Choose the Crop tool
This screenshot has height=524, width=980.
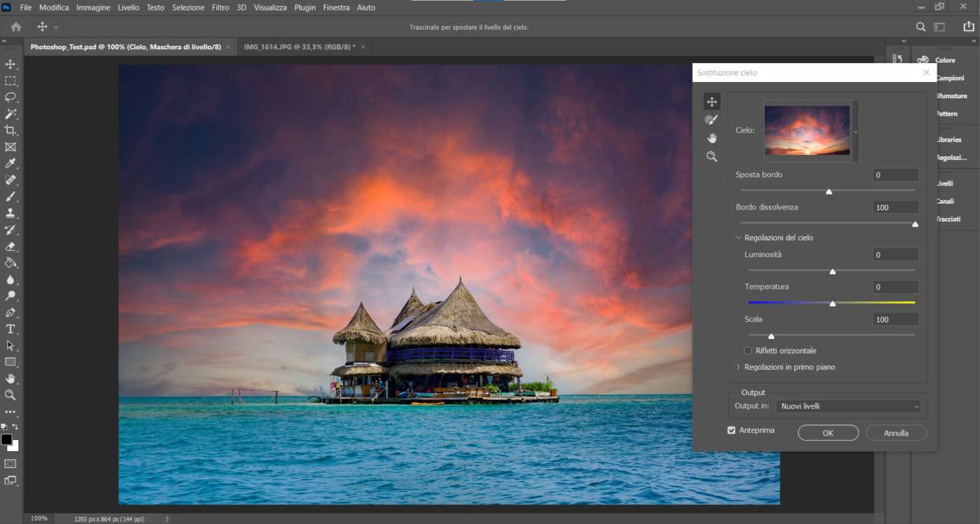10,130
